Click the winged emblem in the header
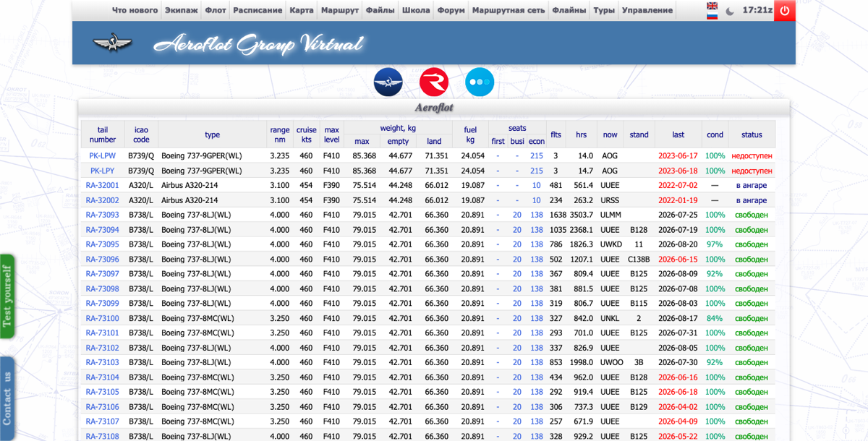Image resolution: width=868 pixels, height=441 pixels. (112, 43)
